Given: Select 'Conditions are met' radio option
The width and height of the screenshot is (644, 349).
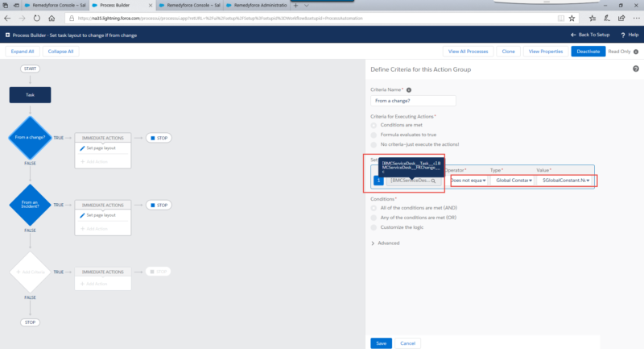Looking at the screenshot, I should [374, 125].
